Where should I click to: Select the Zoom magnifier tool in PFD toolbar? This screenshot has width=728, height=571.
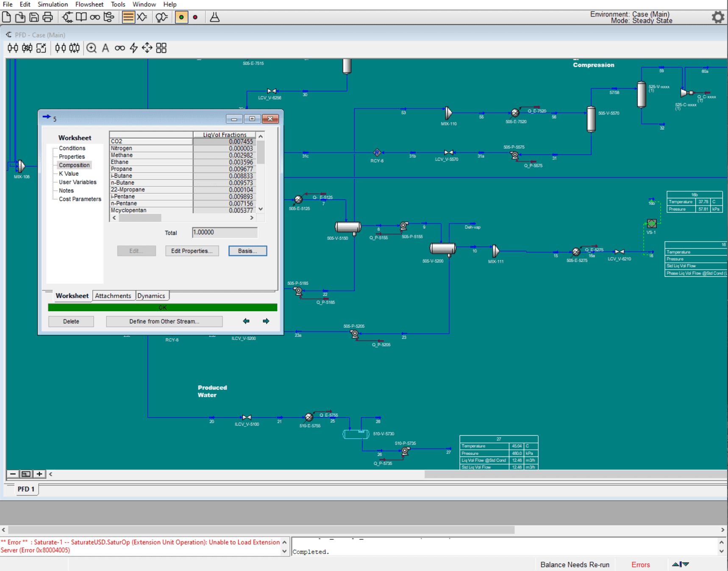[92, 48]
